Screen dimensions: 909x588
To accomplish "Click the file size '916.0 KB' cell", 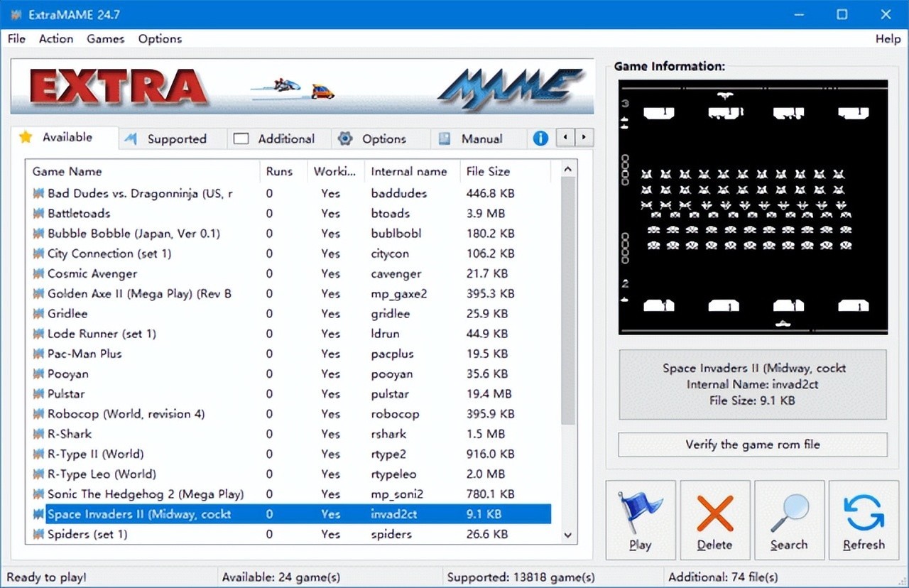I will (490, 454).
